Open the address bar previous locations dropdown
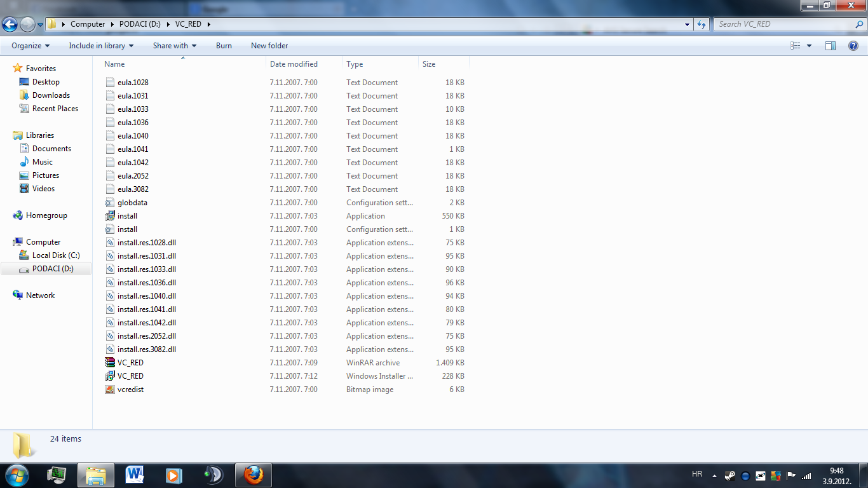The height and width of the screenshot is (488, 868). click(688, 24)
